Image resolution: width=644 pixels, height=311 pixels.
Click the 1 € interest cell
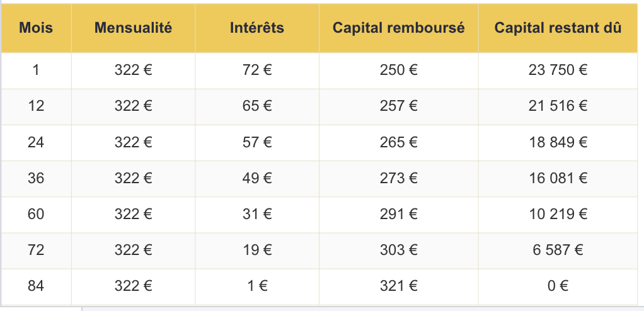point(257,287)
